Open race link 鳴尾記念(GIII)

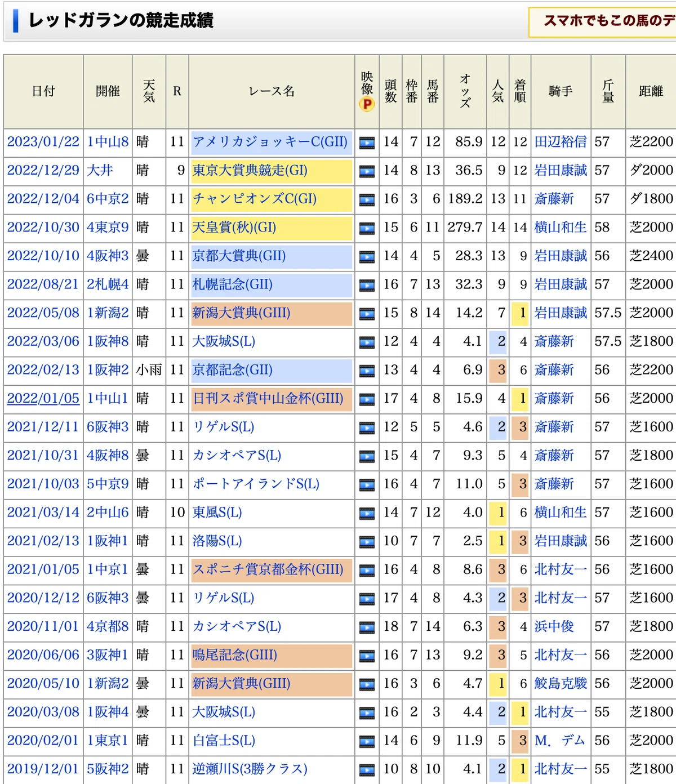coord(234,655)
